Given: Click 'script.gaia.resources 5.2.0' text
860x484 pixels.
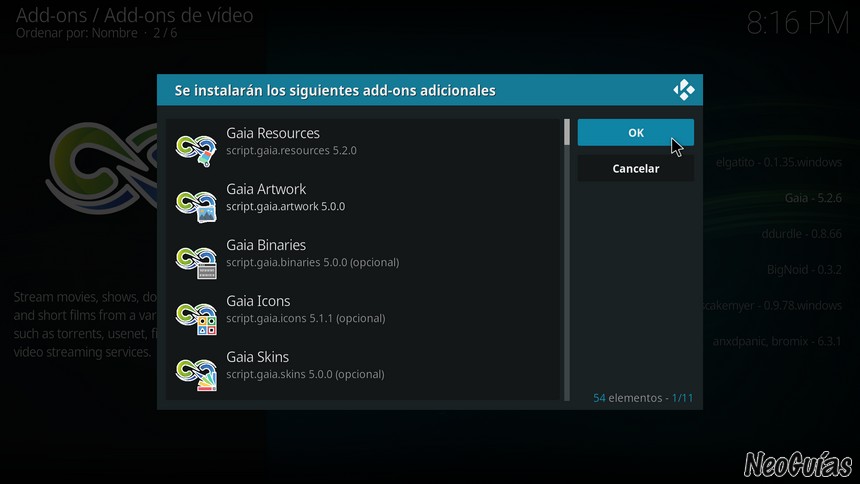Looking at the screenshot, I should 291,150.
